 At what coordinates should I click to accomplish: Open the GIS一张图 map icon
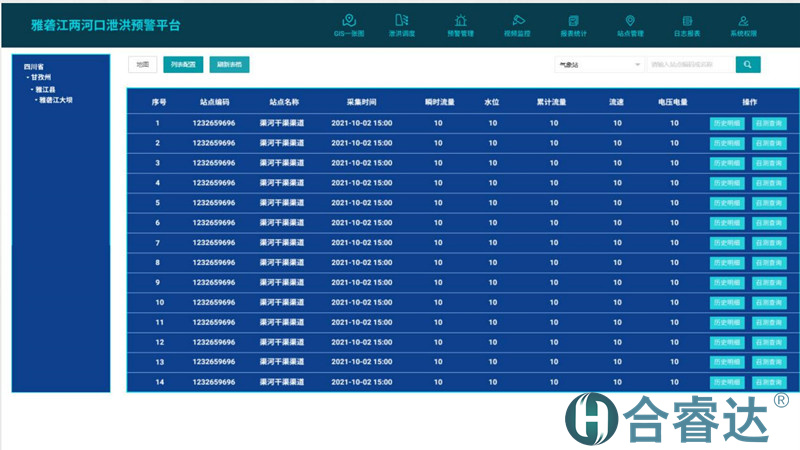[349, 20]
